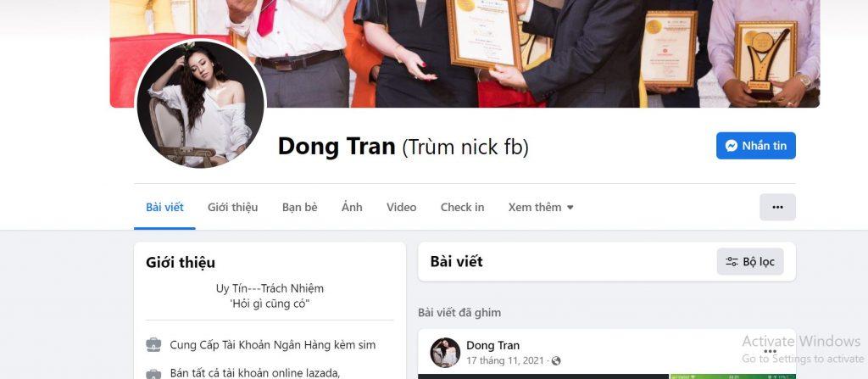
Task: Click the Messenger icon on Nhắn tin button
Action: coord(731,146)
